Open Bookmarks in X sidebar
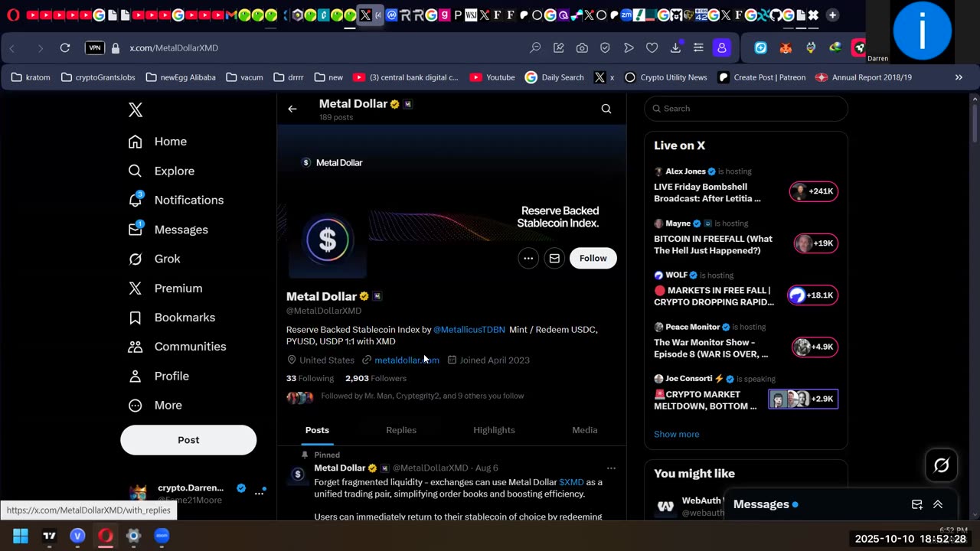The height and width of the screenshot is (551, 980). pos(171,318)
